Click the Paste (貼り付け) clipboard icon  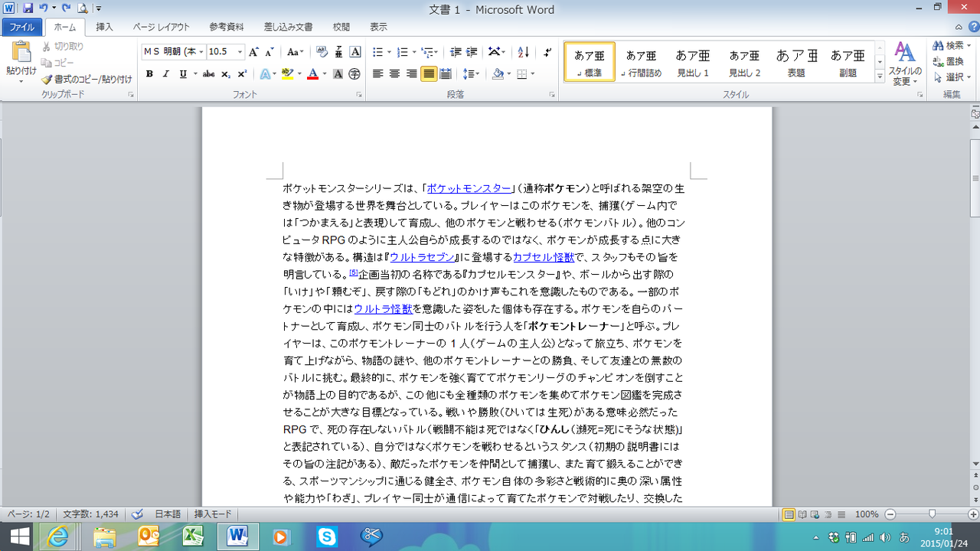coord(21,52)
